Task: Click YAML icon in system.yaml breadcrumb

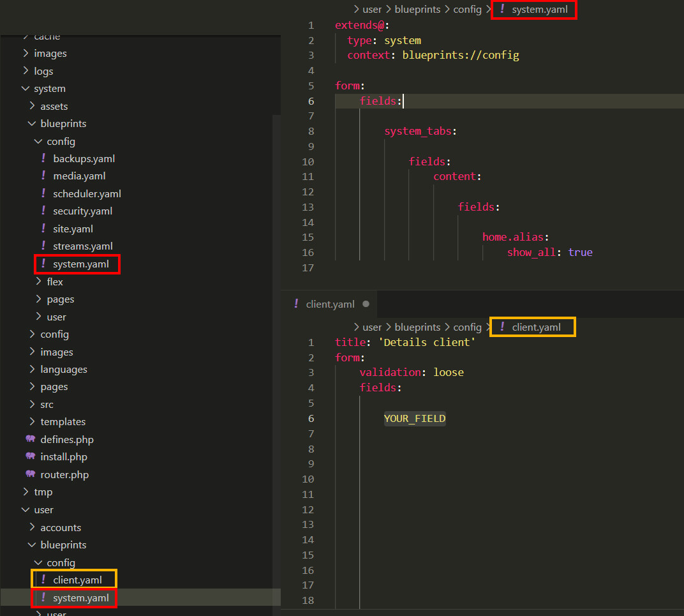Action: tap(502, 9)
